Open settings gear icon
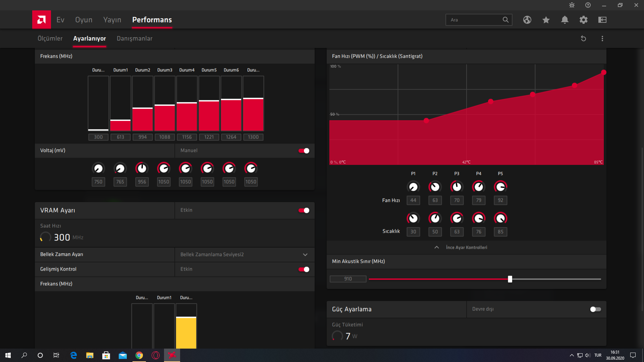 (583, 20)
